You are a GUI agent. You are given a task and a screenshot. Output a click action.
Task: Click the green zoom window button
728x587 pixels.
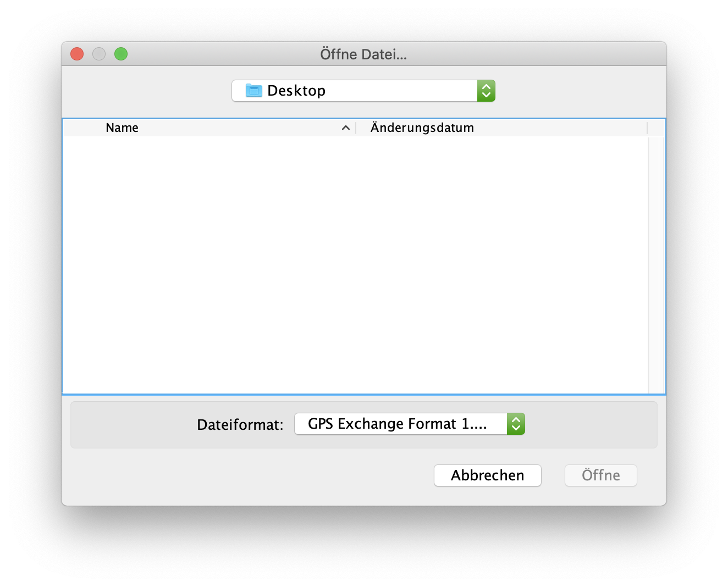click(121, 54)
